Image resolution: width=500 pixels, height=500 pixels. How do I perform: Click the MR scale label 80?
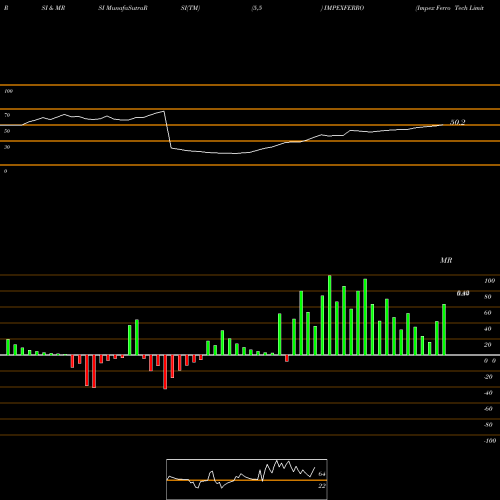tap(488, 297)
